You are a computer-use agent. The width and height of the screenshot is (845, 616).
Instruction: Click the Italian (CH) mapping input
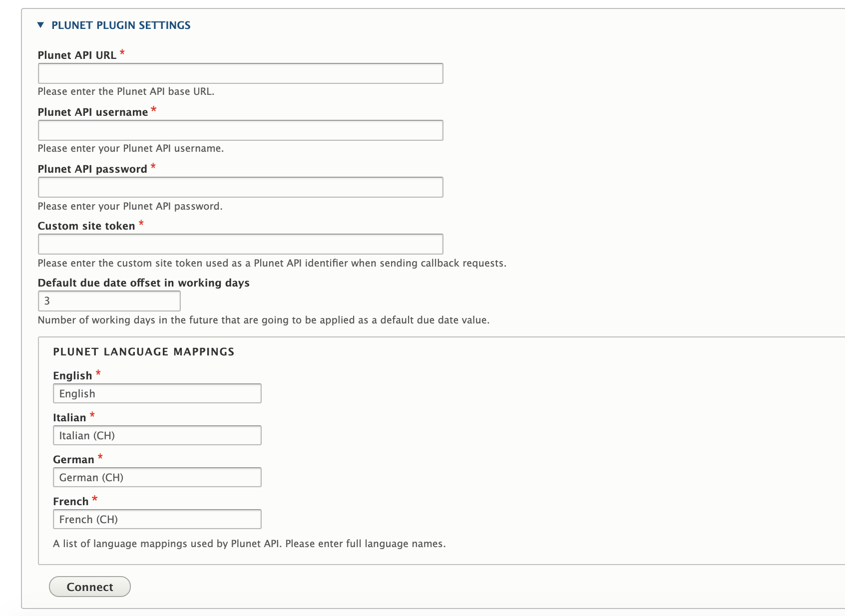[x=157, y=435]
